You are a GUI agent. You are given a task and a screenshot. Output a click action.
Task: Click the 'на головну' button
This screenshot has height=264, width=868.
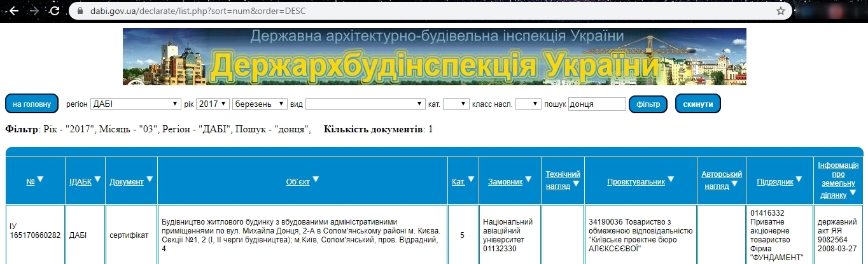click(x=32, y=104)
